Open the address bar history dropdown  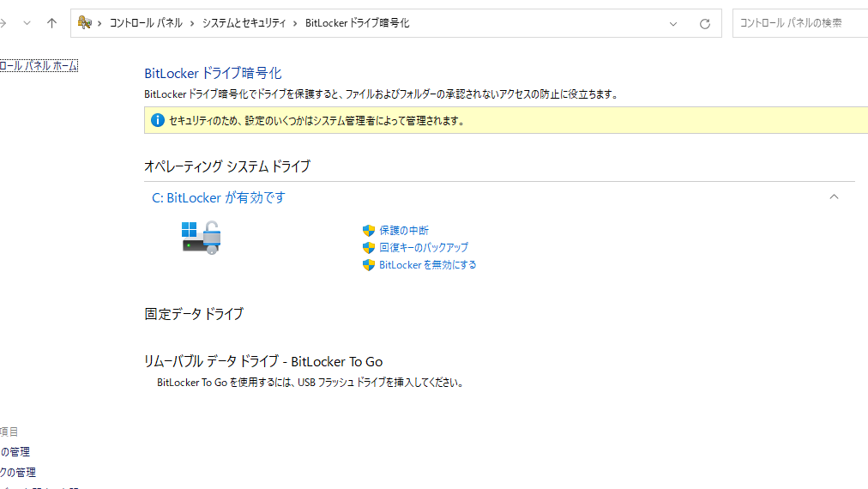point(673,24)
